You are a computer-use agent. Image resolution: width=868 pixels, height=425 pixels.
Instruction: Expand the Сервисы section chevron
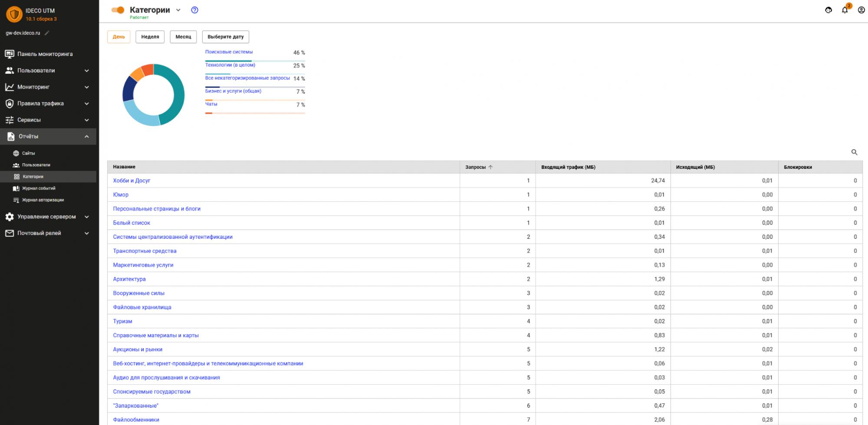[x=87, y=120]
